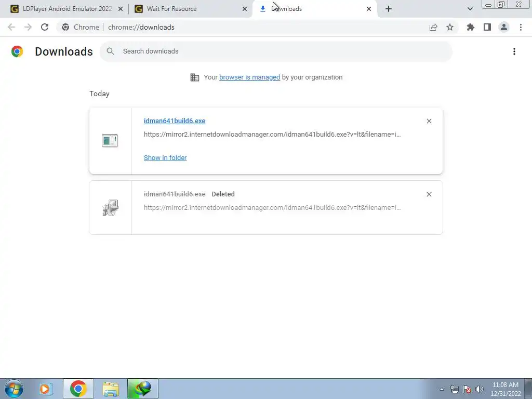Close the Downloads tab
The image size is (532, 399).
pos(369,9)
